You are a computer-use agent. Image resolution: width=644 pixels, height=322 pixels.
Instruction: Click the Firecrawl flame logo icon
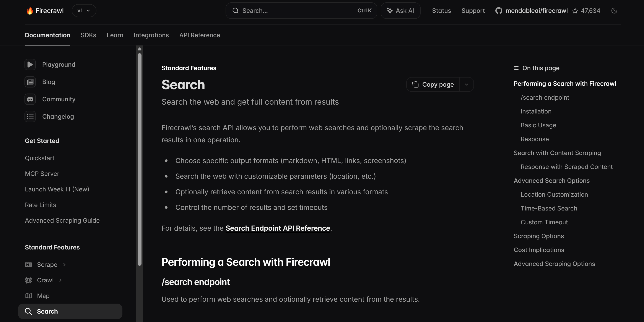(30, 10)
